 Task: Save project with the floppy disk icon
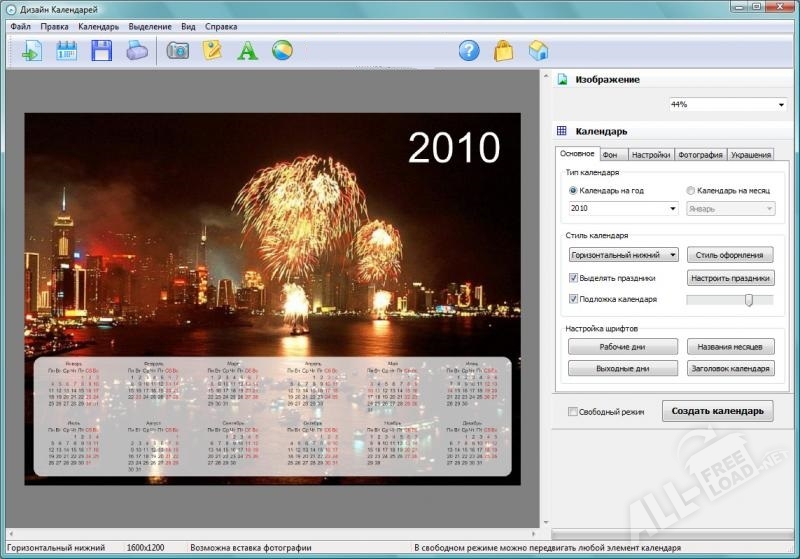[101, 51]
